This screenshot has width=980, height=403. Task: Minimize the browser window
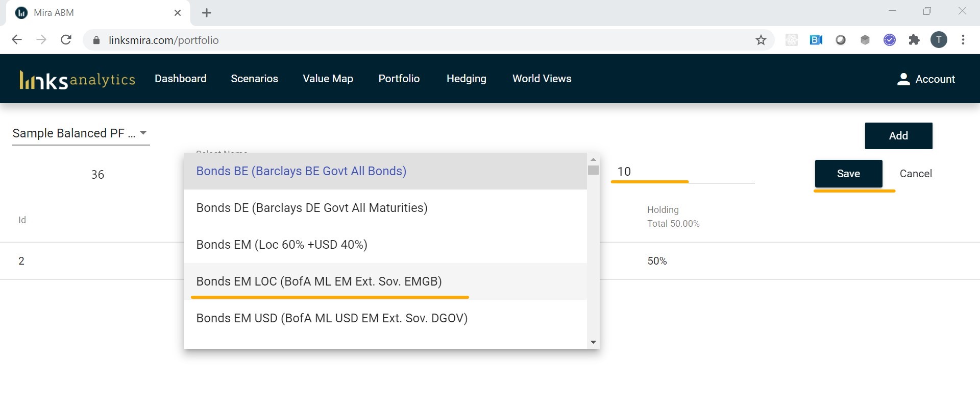[892, 11]
